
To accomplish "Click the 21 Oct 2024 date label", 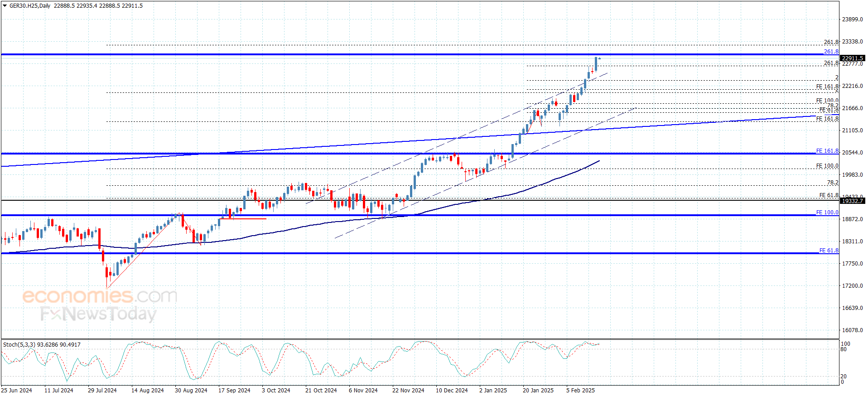I will pos(321,391).
